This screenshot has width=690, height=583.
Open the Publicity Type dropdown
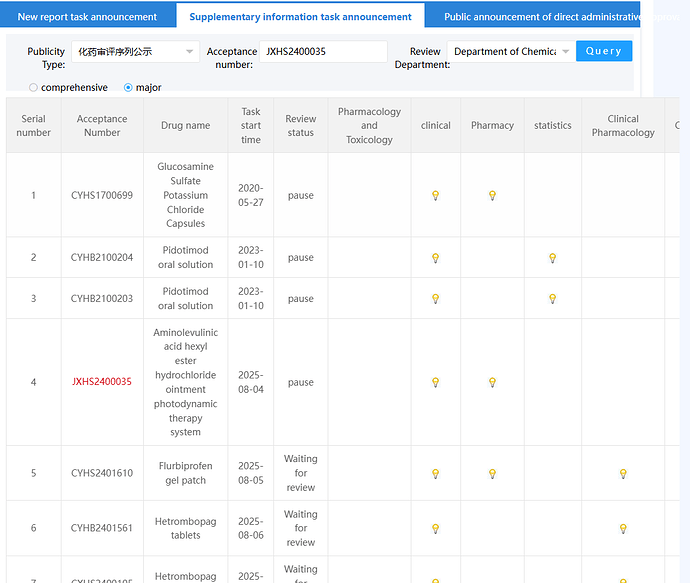coord(135,52)
